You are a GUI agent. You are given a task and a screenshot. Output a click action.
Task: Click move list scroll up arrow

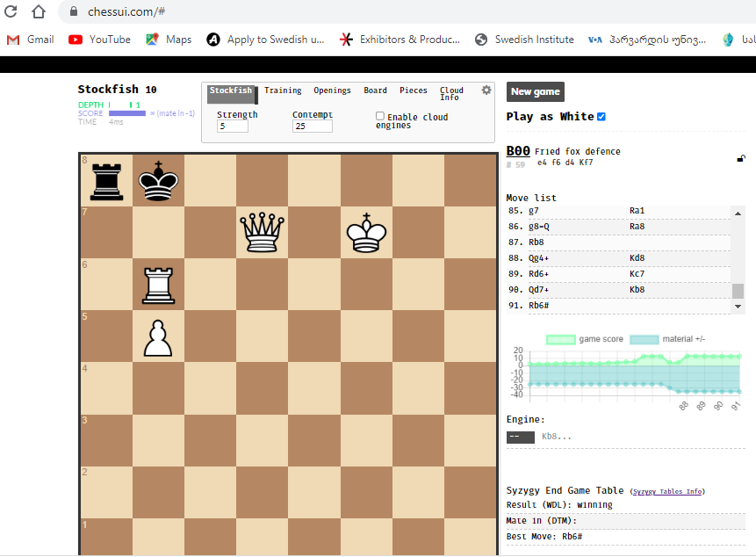point(738,213)
